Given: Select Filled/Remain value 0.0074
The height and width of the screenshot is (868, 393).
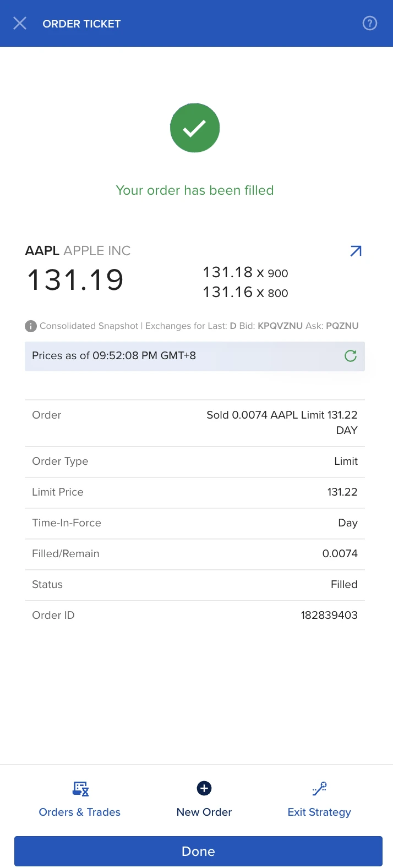Looking at the screenshot, I should 340,554.
